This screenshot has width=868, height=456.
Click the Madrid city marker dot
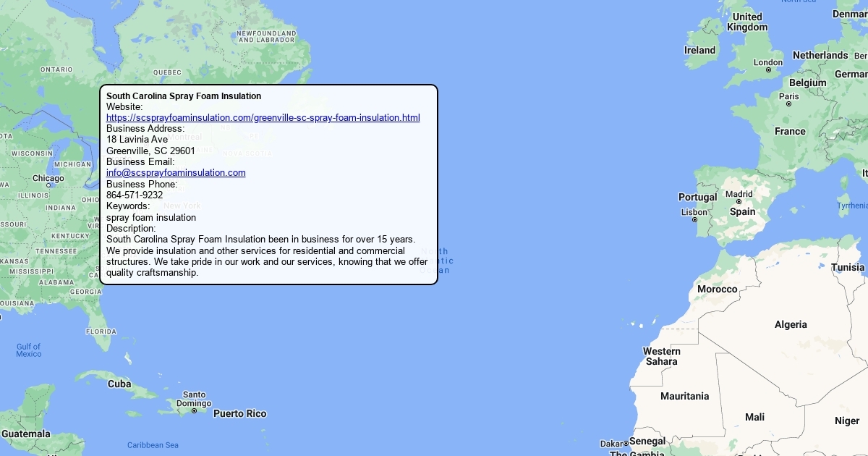(739, 202)
